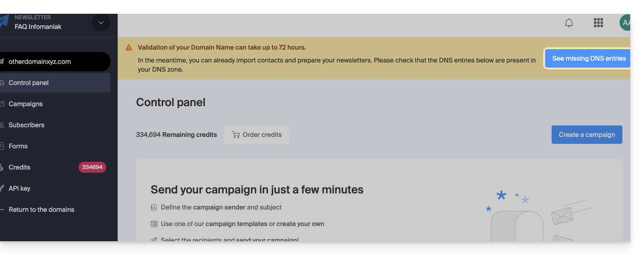Click the user avatar in top bar
644x255 pixels.
click(625, 23)
